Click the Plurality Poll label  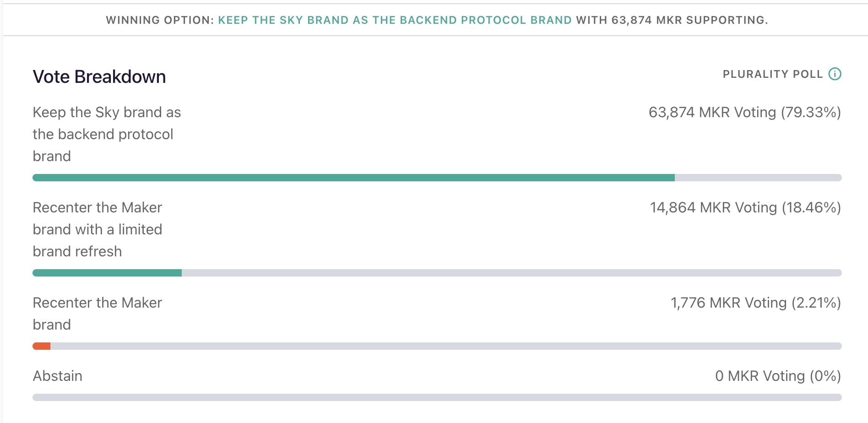coord(773,74)
